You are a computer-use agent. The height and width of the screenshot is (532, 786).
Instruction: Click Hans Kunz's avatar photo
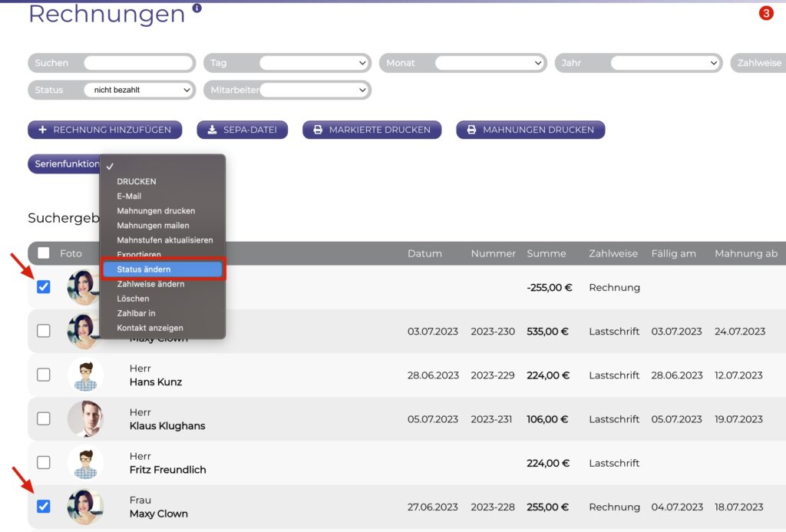(85, 375)
